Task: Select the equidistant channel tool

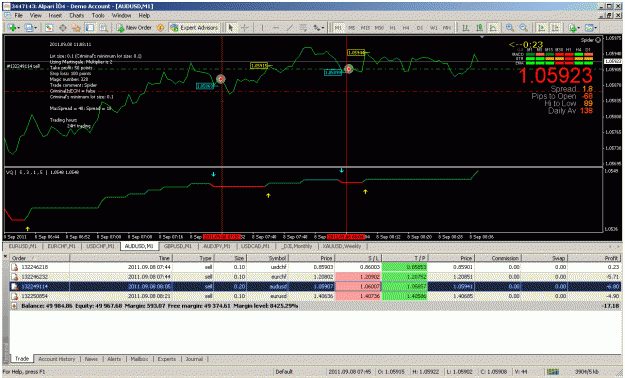Action: tap(303, 28)
